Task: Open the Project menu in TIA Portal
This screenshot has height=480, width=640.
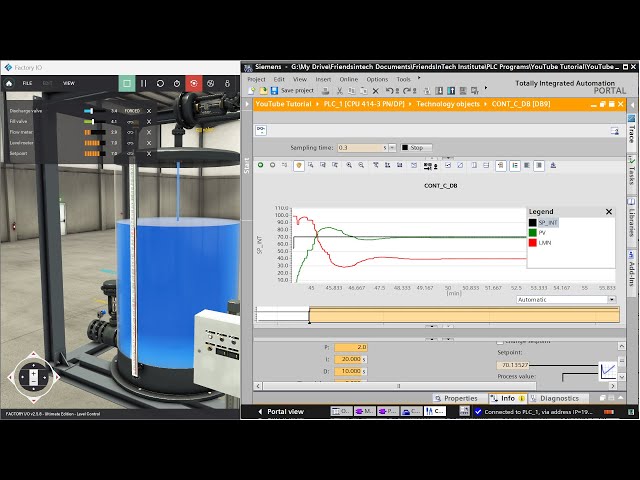Action: pyautogui.click(x=256, y=79)
